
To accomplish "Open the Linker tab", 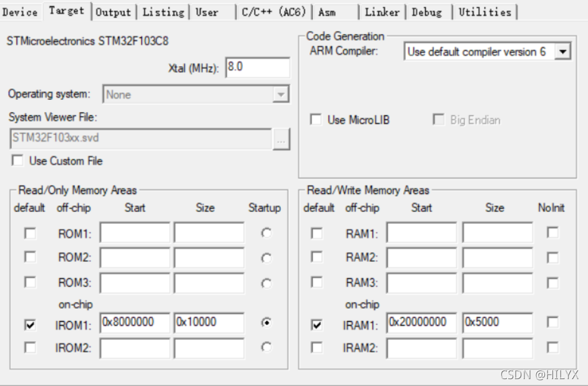I will pyautogui.click(x=382, y=12).
